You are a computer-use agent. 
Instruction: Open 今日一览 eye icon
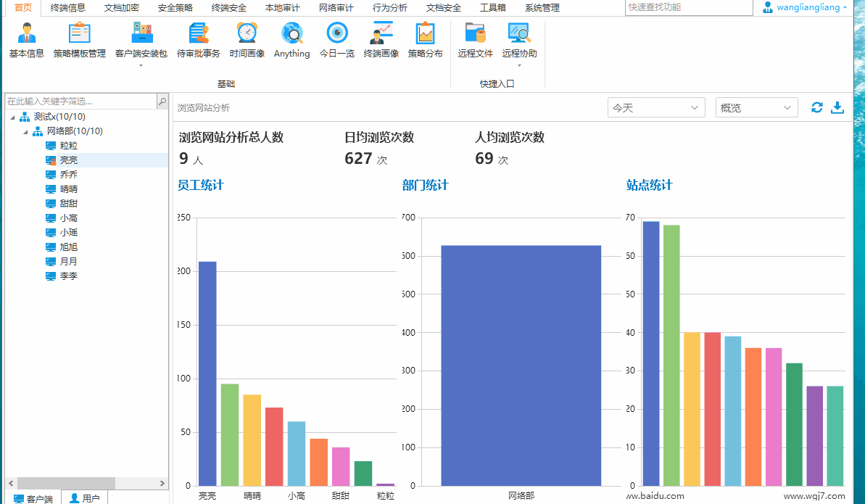[337, 40]
